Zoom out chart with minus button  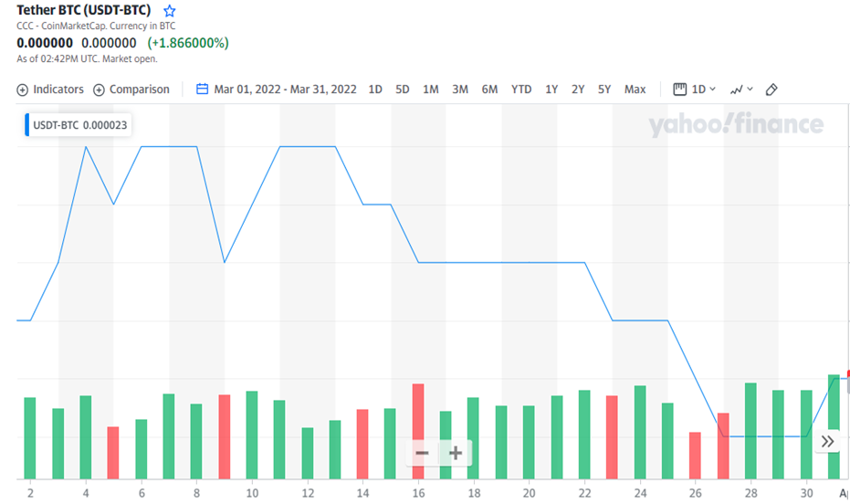[423, 453]
